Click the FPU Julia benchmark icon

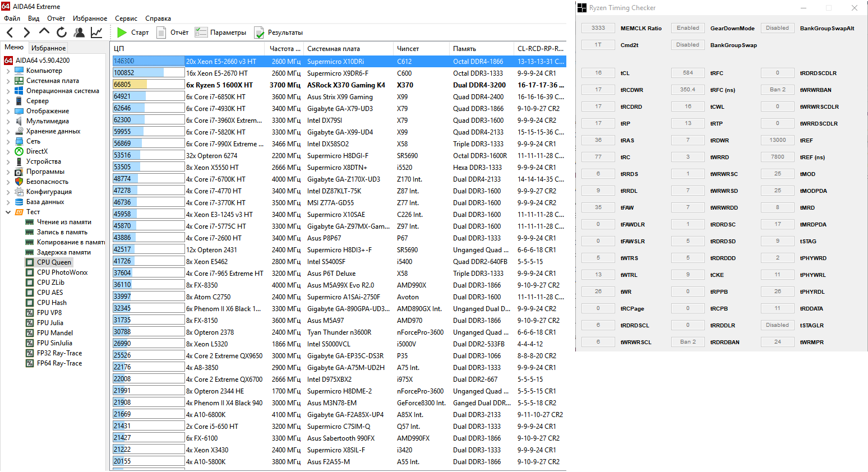point(30,323)
